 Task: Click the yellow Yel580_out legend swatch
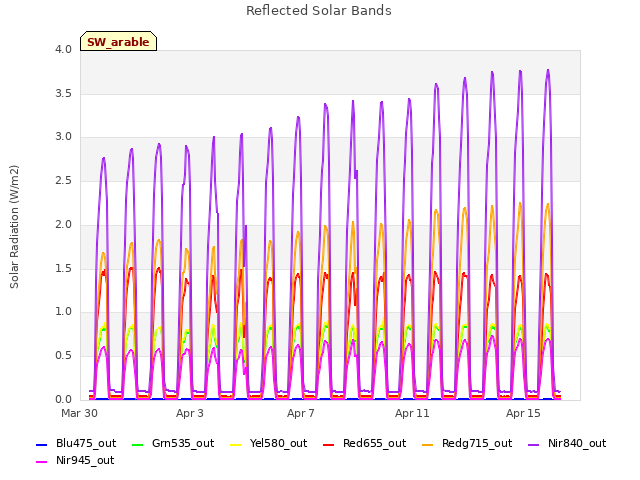click(x=236, y=444)
